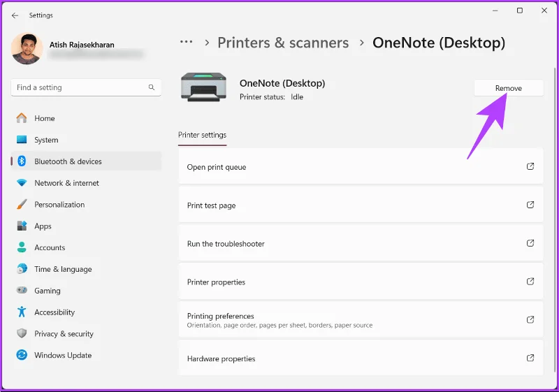The image size is (559, 392).
Task: Open Windows Update page
Action: (x=86, y=355)
